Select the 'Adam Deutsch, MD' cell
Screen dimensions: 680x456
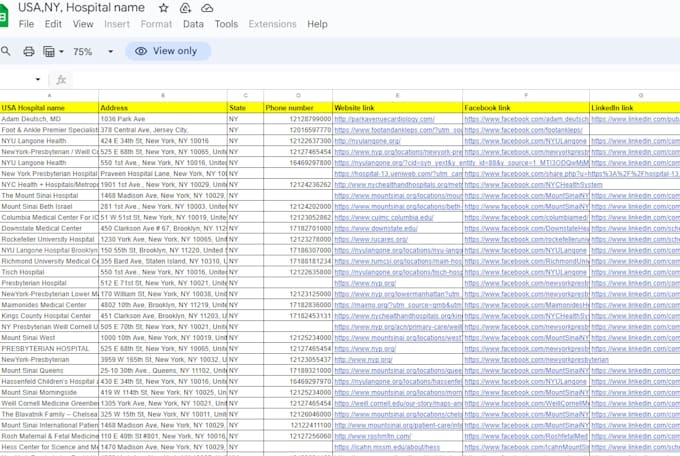pos(49,119)
